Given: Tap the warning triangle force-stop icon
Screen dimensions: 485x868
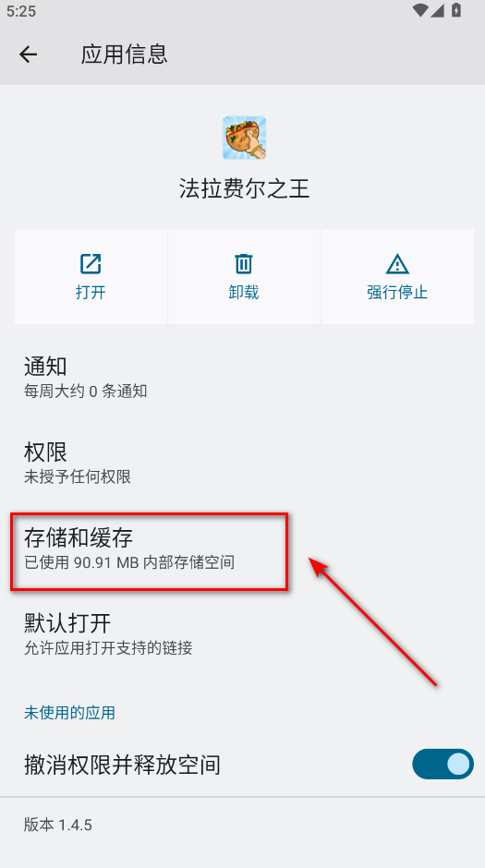Looking at the screenshot, I should click(x=397, y=264).
